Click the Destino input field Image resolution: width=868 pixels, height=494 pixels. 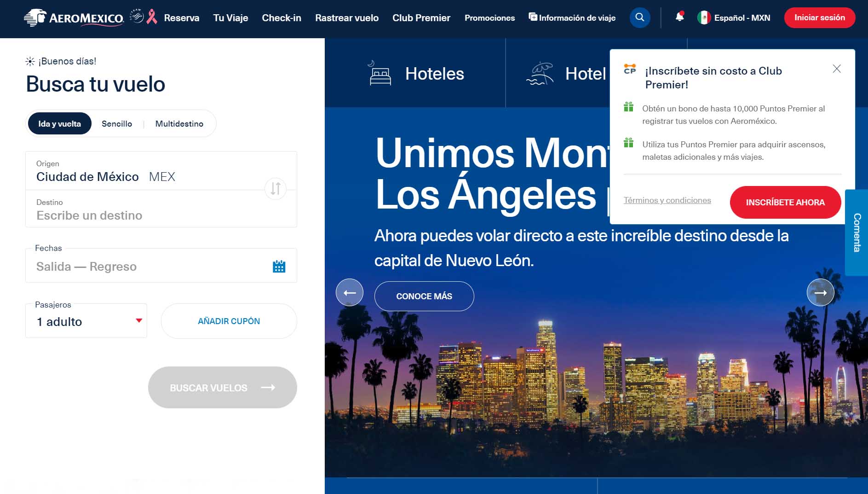[138, 215]
